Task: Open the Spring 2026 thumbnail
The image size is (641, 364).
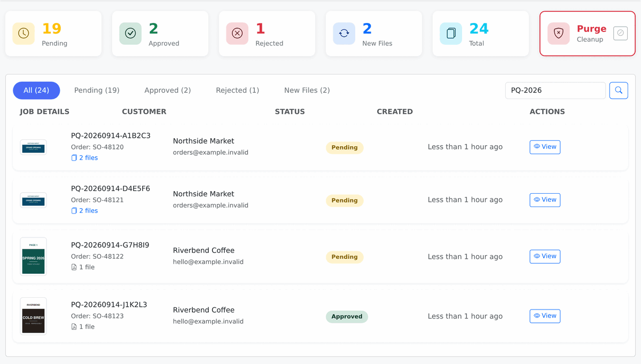Action: click(33, 257)
